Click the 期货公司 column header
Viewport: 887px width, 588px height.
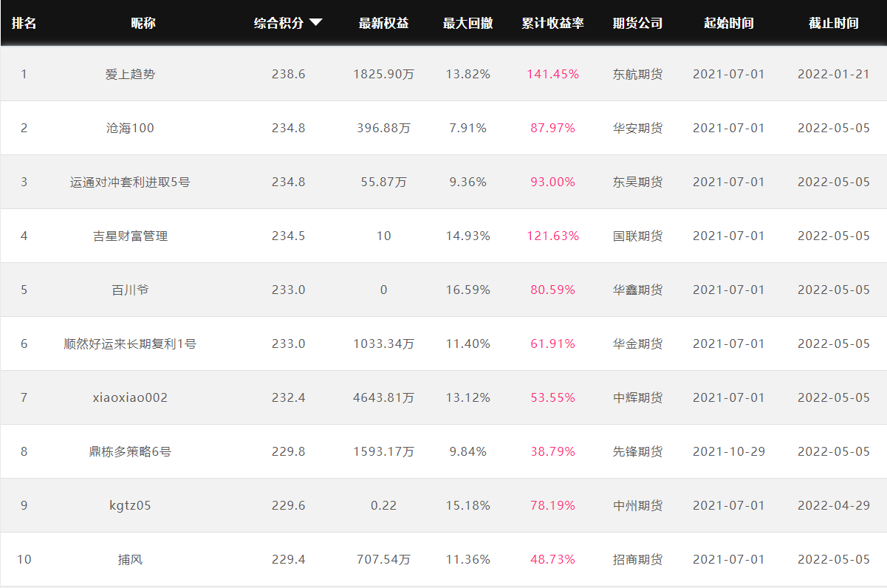point(637,23)
